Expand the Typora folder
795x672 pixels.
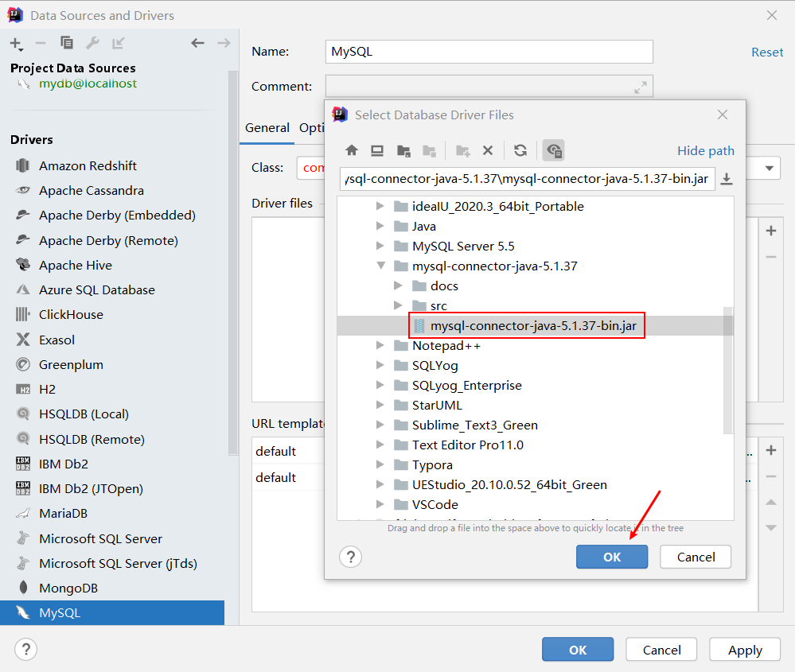[x=380, y=464]
